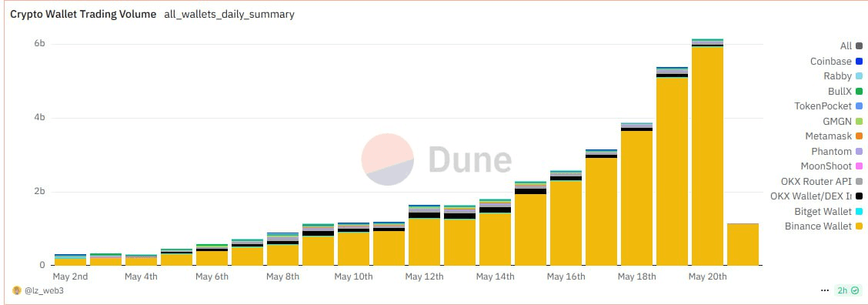Click the Rabby legend dot
Screen dimensions: 868x305
pyautogui.click(x=859, y=76)
